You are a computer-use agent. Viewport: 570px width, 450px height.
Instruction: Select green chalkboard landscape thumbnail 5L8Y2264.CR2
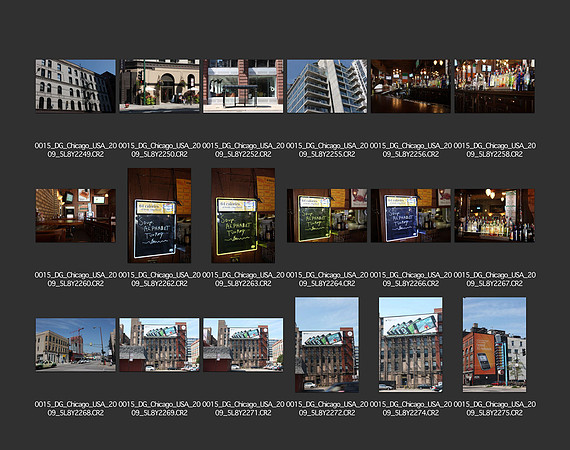(327, 216)
